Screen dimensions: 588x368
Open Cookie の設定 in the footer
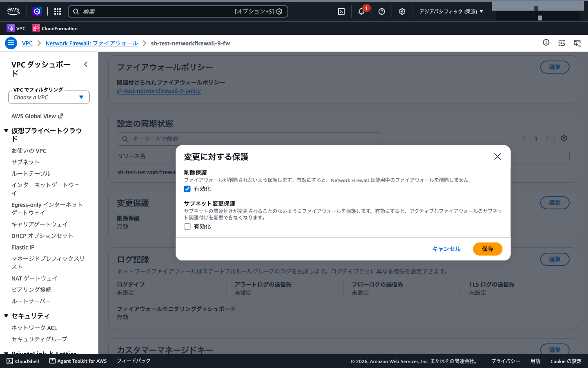click(566, 361)
